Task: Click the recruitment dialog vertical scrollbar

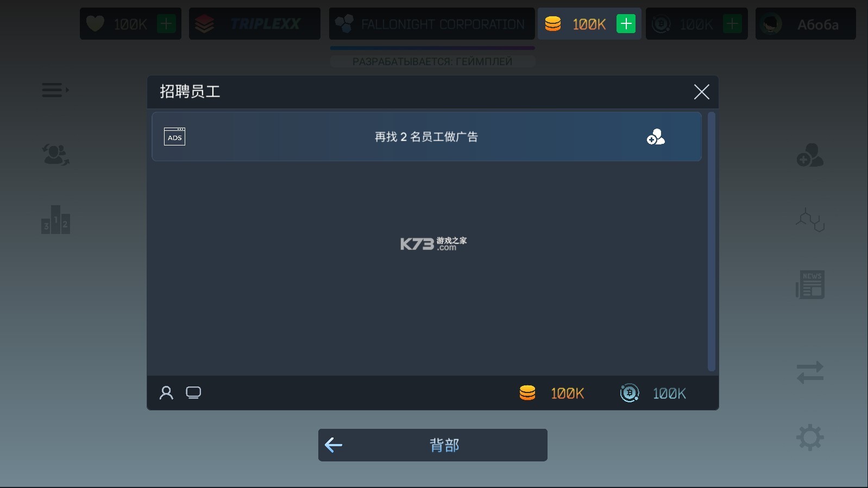Action: [711, 242]
